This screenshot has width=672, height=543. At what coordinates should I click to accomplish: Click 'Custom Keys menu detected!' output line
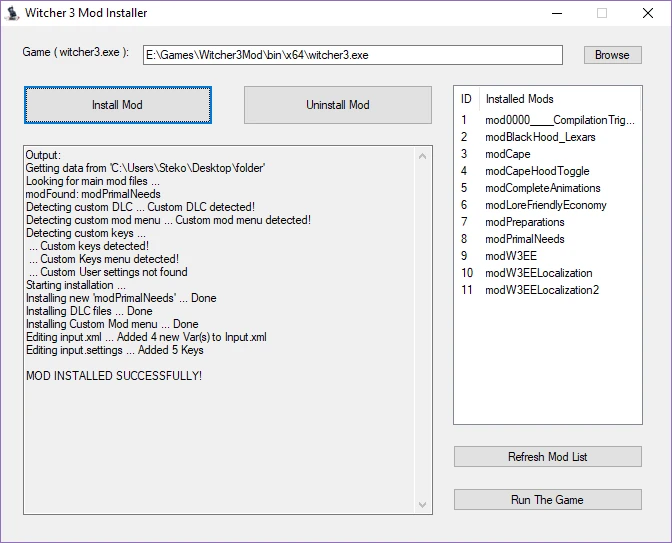(x=104, y=259)
